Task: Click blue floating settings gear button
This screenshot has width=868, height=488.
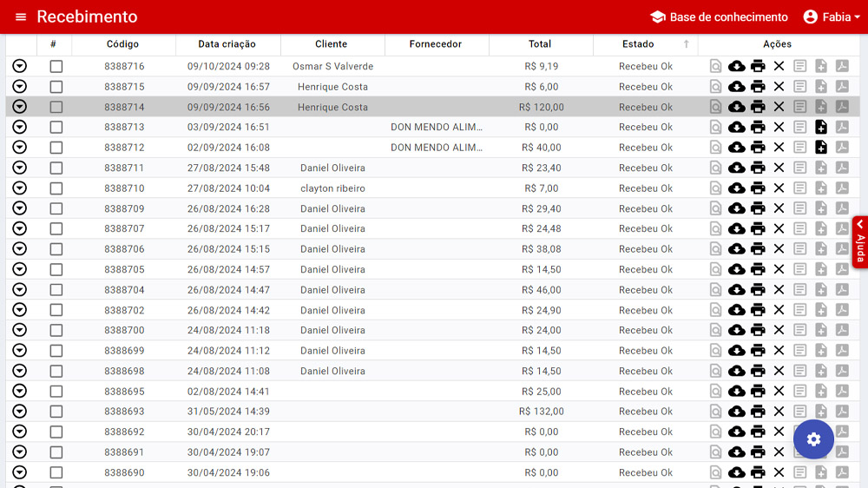Action: 813,439
